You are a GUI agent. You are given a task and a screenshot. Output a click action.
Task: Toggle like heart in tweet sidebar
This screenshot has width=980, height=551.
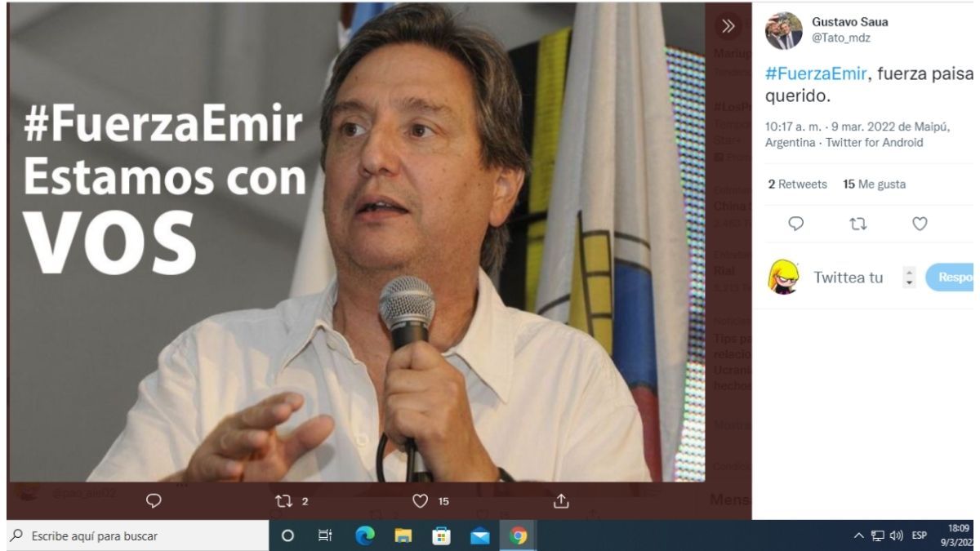tap(920, 224)
